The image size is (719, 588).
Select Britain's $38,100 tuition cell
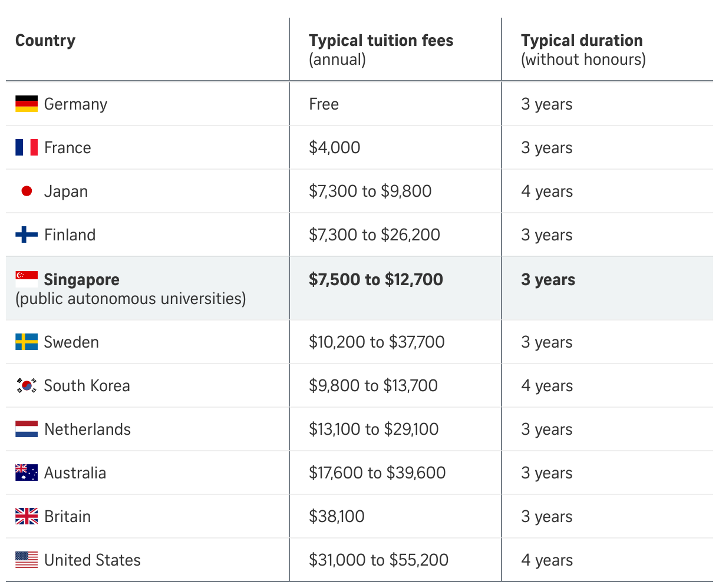pos(337,517)
